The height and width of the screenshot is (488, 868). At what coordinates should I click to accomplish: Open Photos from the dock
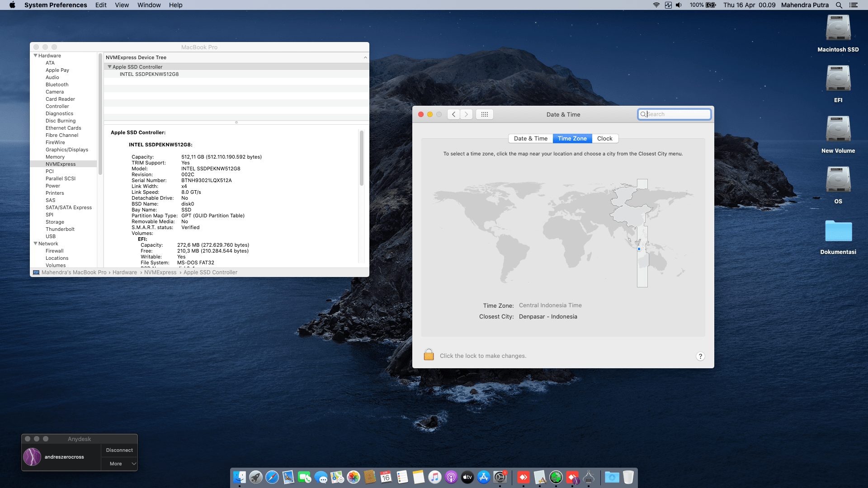click(354, 477)
